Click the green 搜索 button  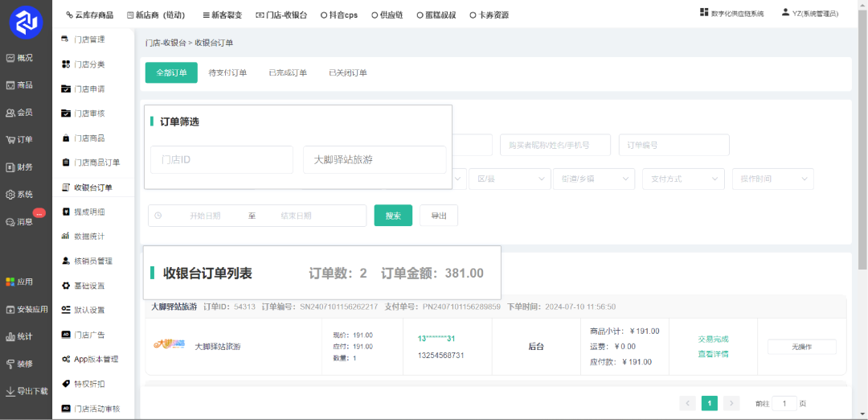pos(393,216)
